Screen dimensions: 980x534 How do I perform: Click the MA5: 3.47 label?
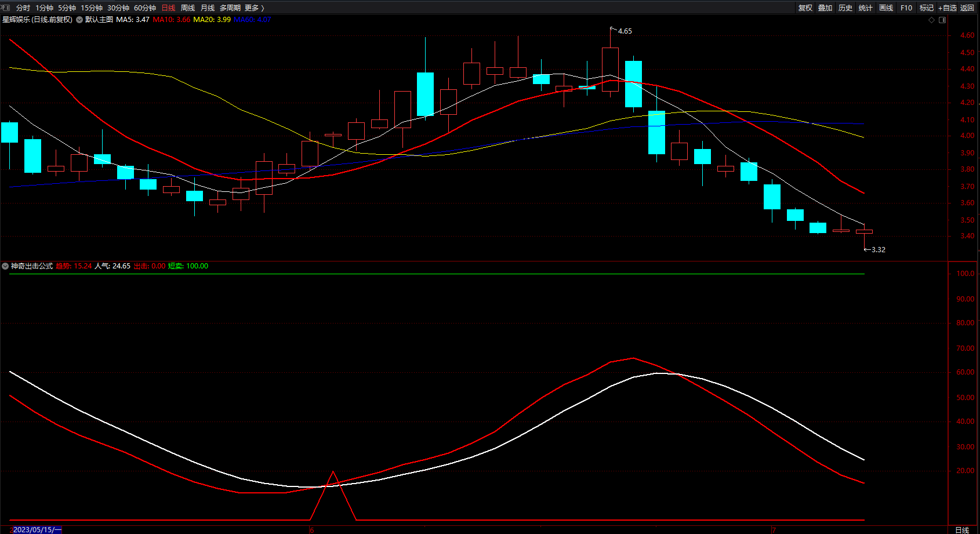(133, 20)
